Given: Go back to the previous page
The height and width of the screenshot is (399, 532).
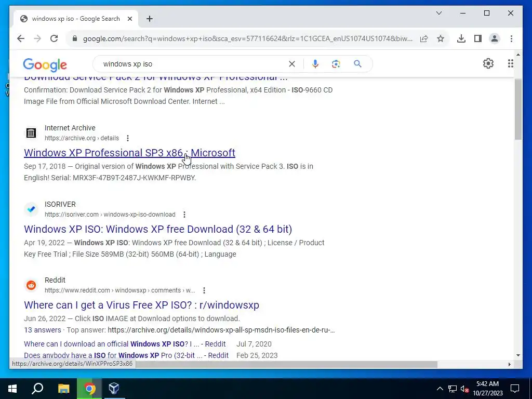Looking at the screenshot, I should [x=21, y=38].
